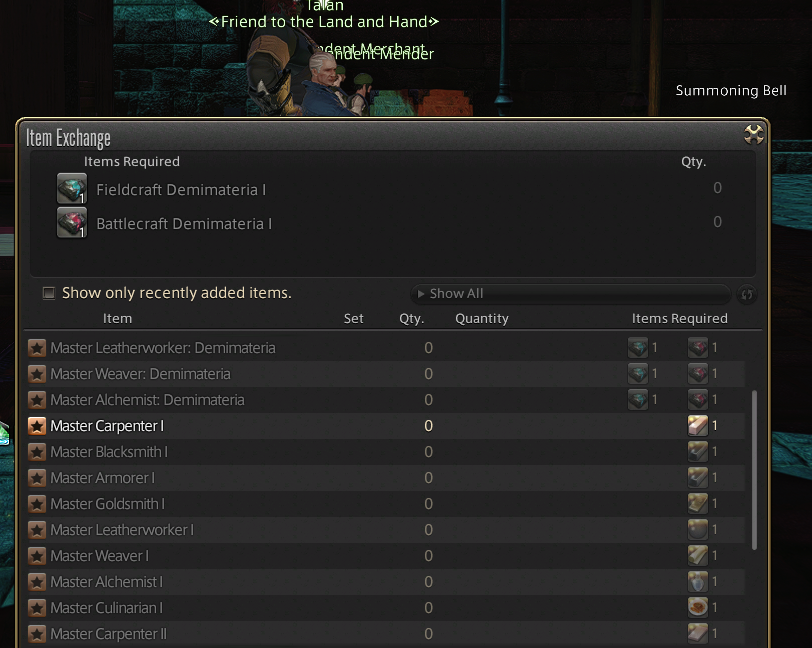The image size is (812, 648).
Task: Click the Battlecraft Demimateria I item icon
Action: tap(71, 223)
